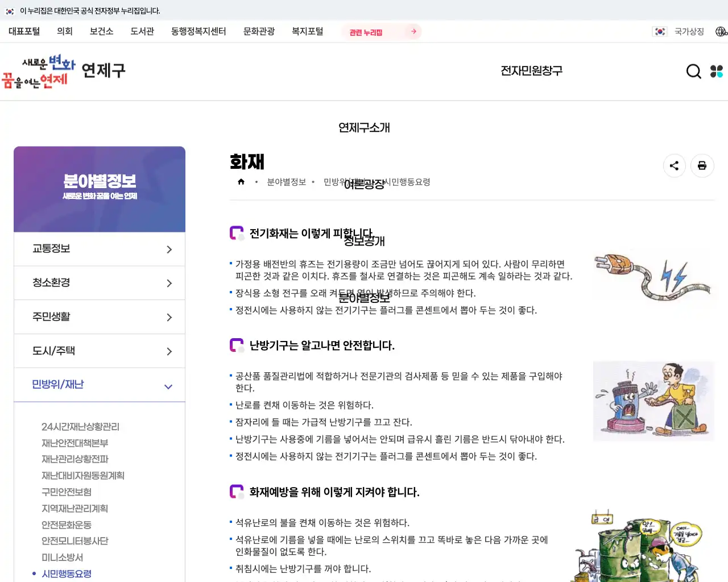Go home via the breadcrumb house icon

click(x=241, y=181)
